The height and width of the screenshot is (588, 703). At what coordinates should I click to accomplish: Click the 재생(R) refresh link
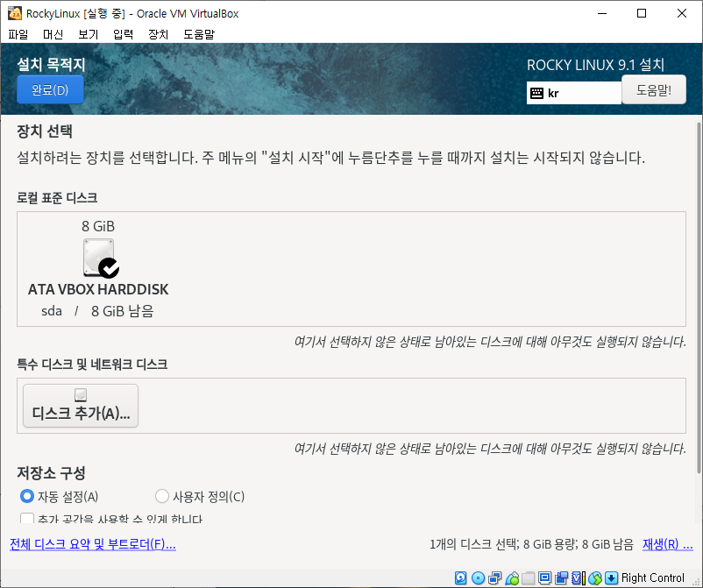point(667,544)
